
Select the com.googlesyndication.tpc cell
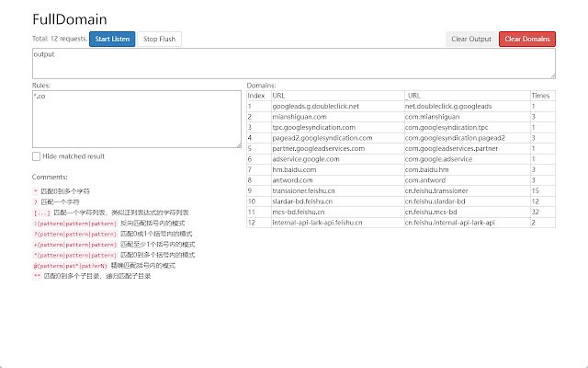coord(468,127)
